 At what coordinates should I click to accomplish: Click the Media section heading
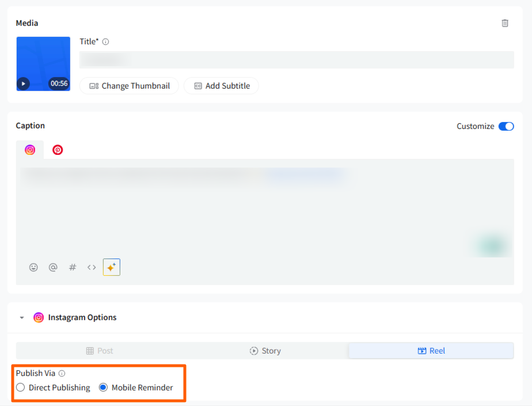27,23
